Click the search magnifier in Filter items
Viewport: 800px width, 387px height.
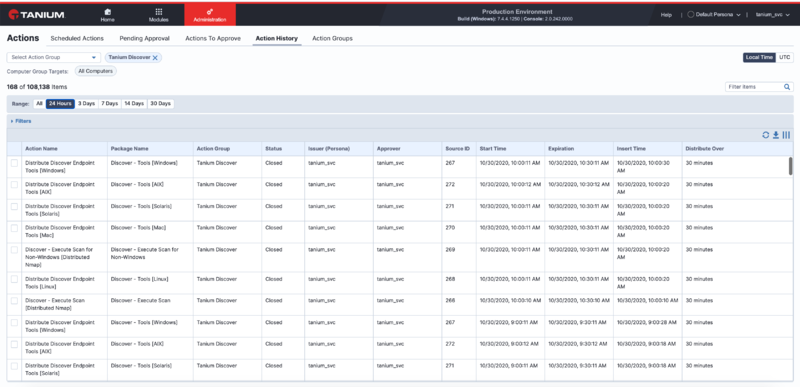click(x=787, y=87)
